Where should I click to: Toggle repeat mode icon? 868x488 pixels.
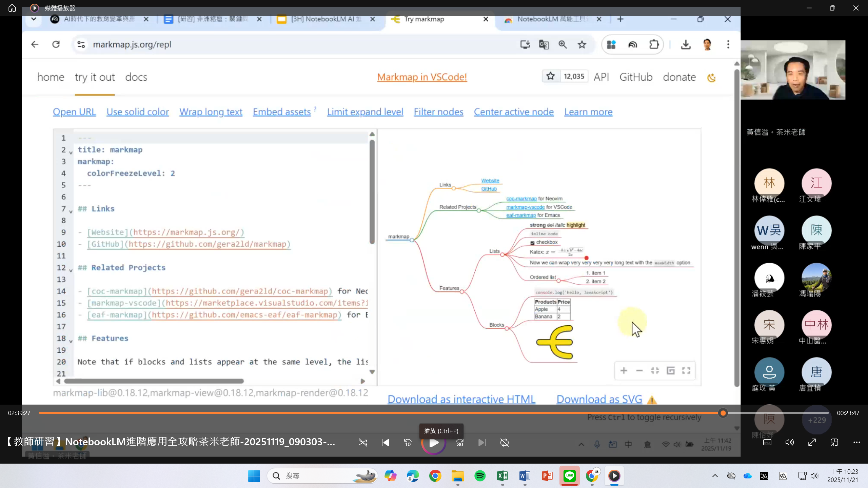click(505, 443)
